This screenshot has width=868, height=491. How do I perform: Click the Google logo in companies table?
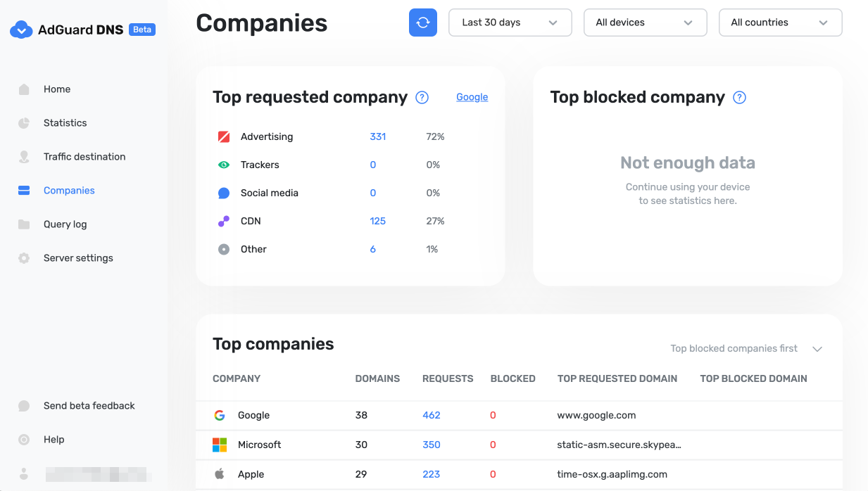220,416
